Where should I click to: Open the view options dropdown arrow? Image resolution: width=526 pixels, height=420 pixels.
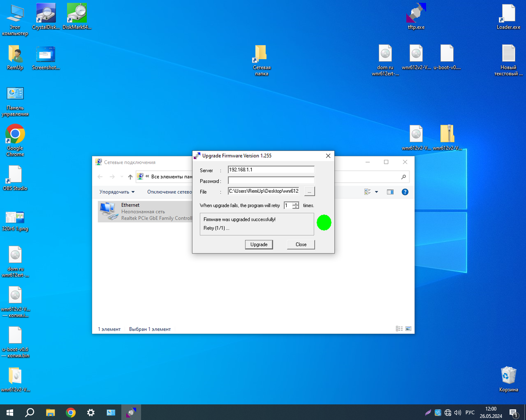pyautogui.click(x=376, y=192)
